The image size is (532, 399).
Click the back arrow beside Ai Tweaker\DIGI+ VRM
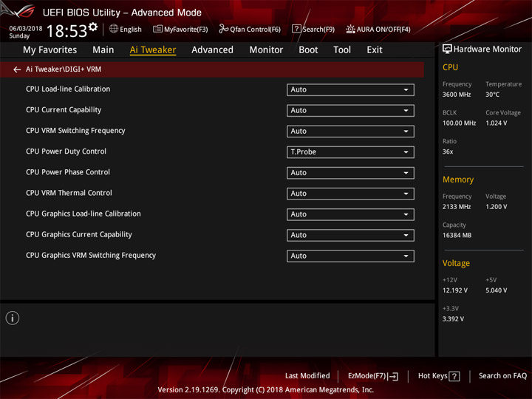pos(17,69)
